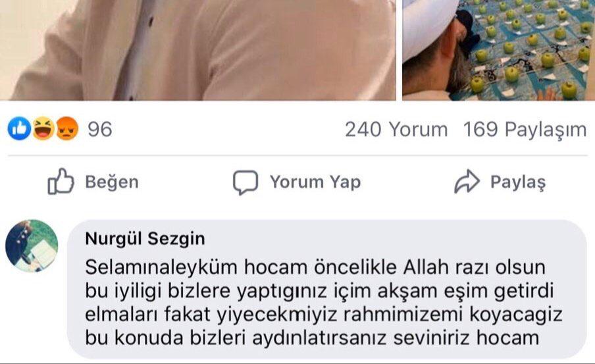This screenshot has height=364, width=595.
Task: Open the Nurgül Sezgin name link
Action: tap(145, 239)
